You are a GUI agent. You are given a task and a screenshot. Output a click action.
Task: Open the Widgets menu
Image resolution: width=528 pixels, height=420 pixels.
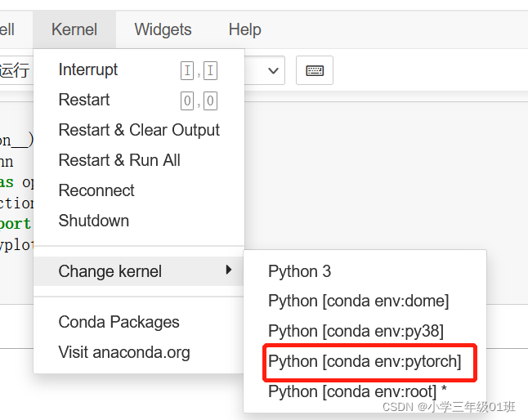pos(163,29)
